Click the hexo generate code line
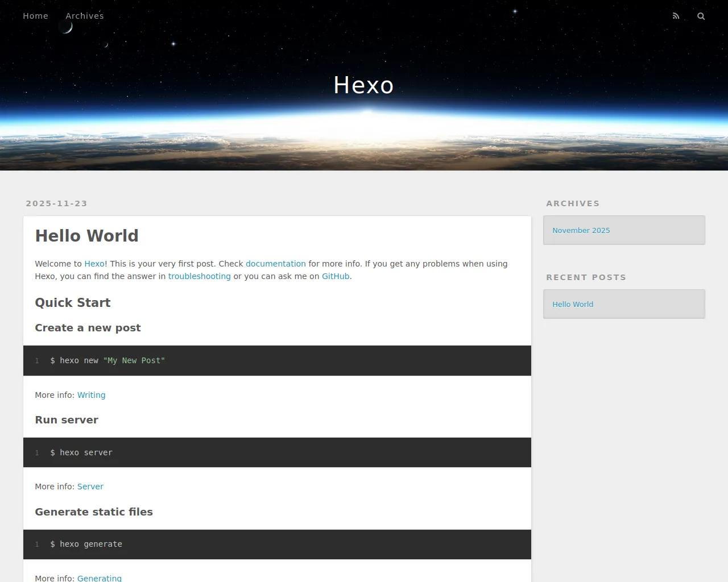Image resolution: width=728 pixels, height=582 pixels. pyautogui.click(x=86, y=544)
